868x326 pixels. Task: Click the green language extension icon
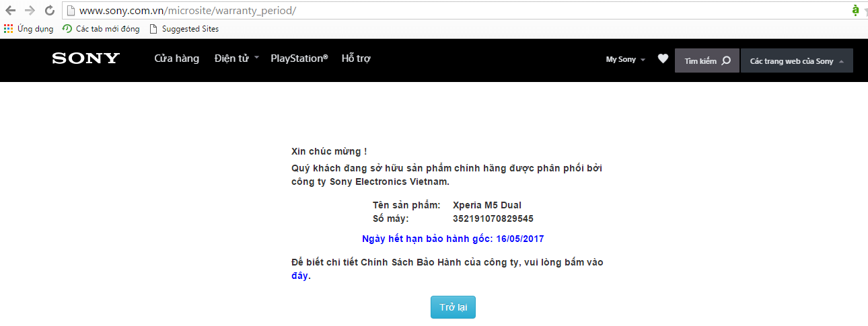[x=856, y=9]
